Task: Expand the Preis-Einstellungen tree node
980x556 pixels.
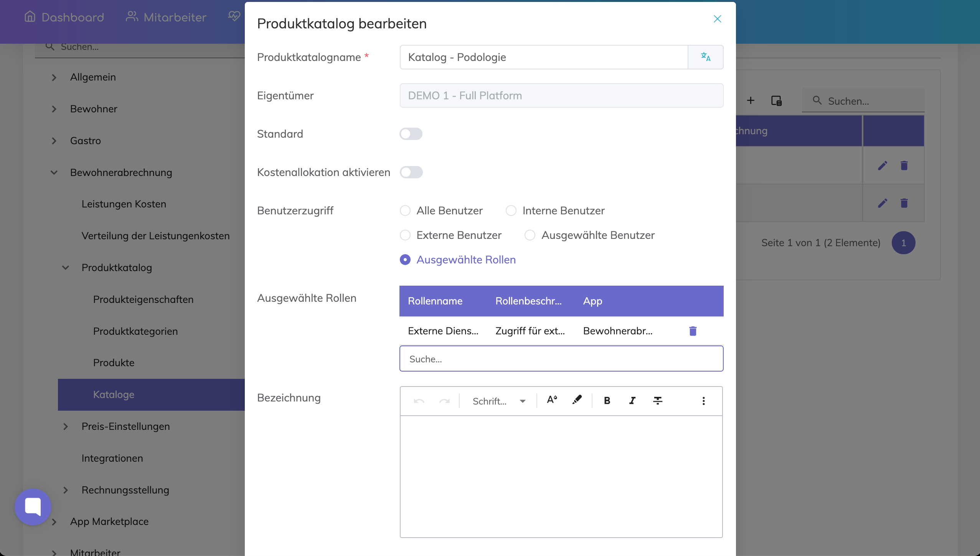Action: (66, 426)
